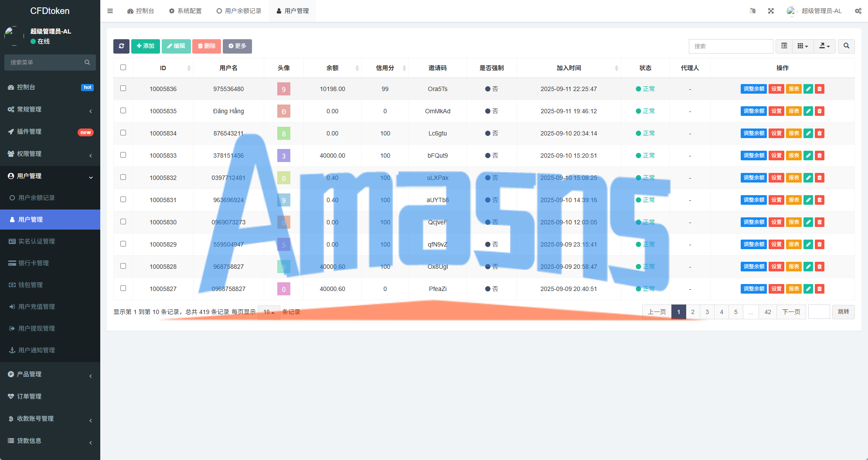Image resolution: width=868 pixels, height=460 pixels.
Task: Sort table by the 余额 column header
Action: [x=332, y=68]
